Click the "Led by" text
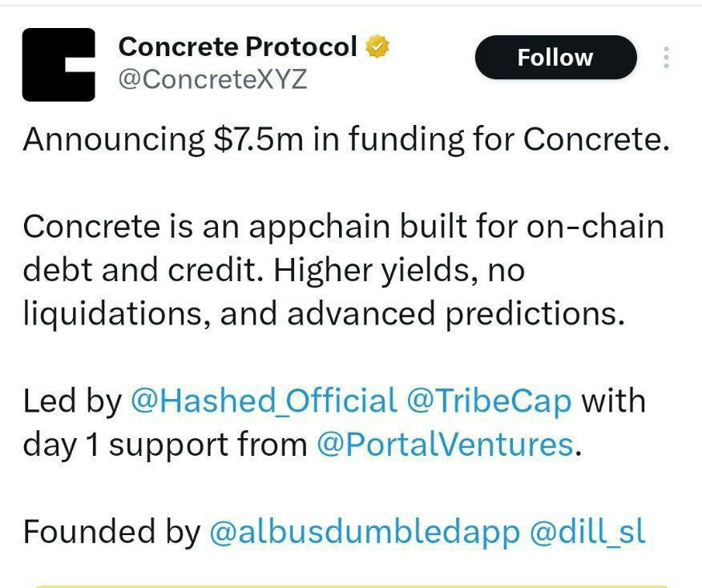The image size is (702, 588). click(72, 401)
